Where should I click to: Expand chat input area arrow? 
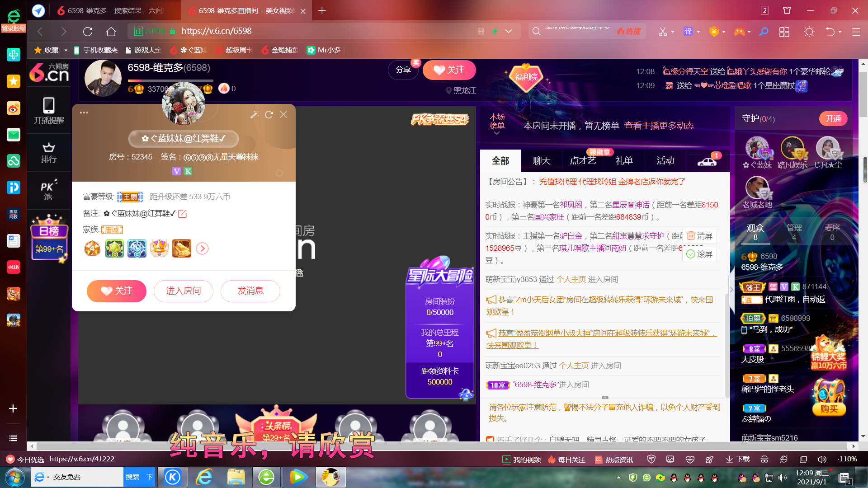click(604, 398)
